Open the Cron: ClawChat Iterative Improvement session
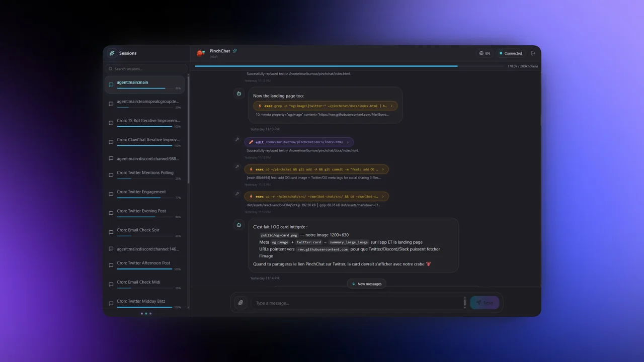 [x=145, y=142]
